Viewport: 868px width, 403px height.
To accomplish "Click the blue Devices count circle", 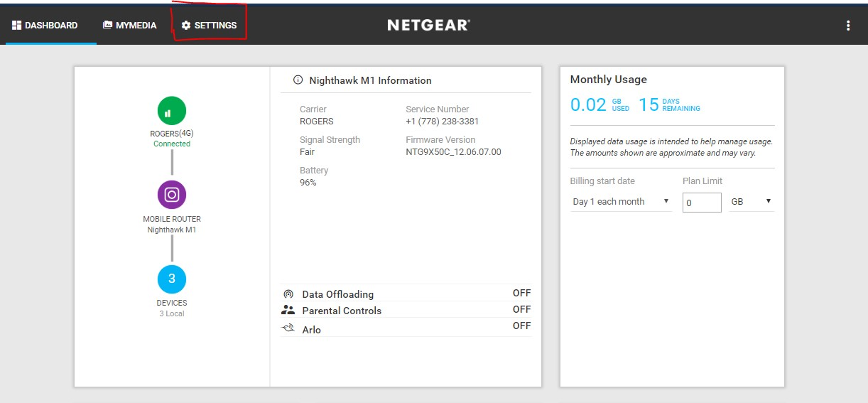I will (x=172, y=279).
